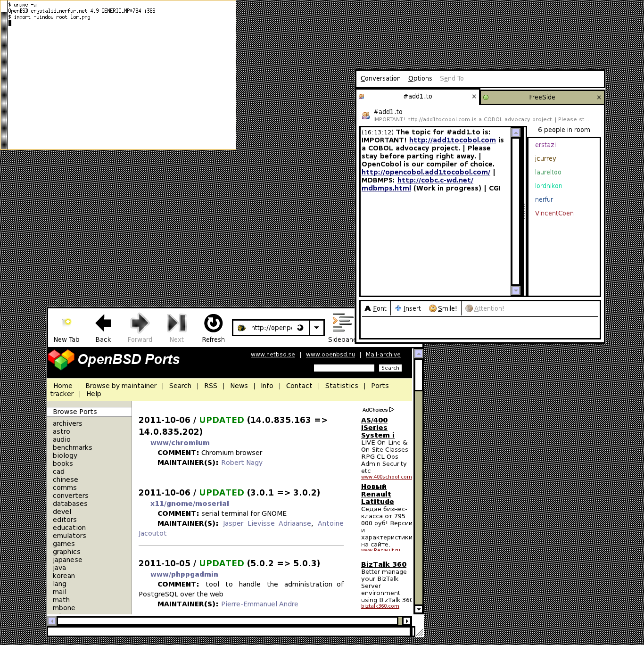644x645 pixels.
Task: Click the www.netbsd.se header link
Action: pyautogui.click(x=272, y=355)
